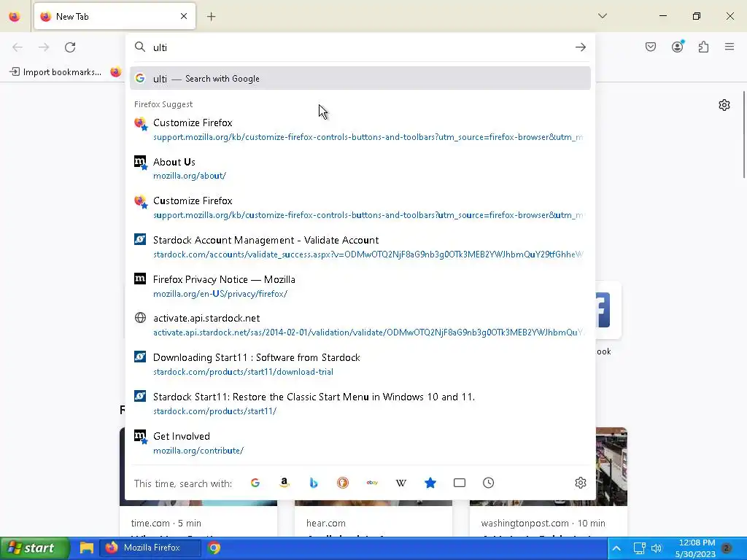Open About Us mozilla.org suggestion
The width and height of the screenshot is (747, 560).
[x=360, y=168]
